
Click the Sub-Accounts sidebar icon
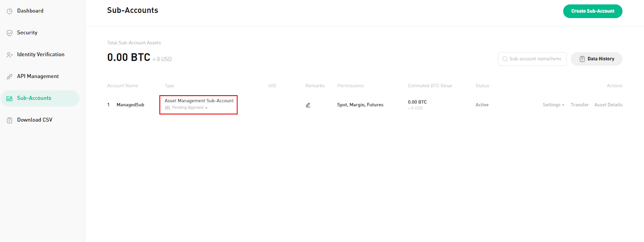coord(10,98)
